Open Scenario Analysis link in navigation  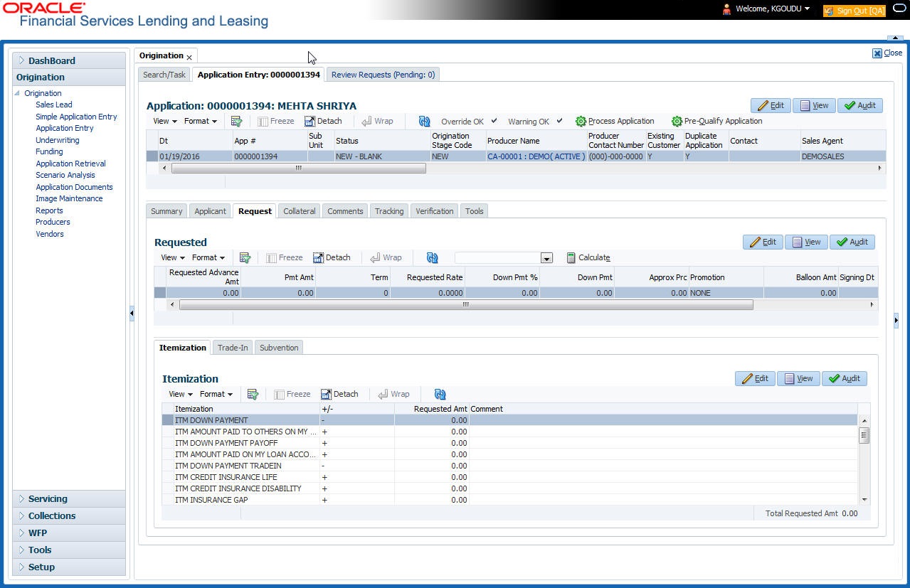pos(65,175)
